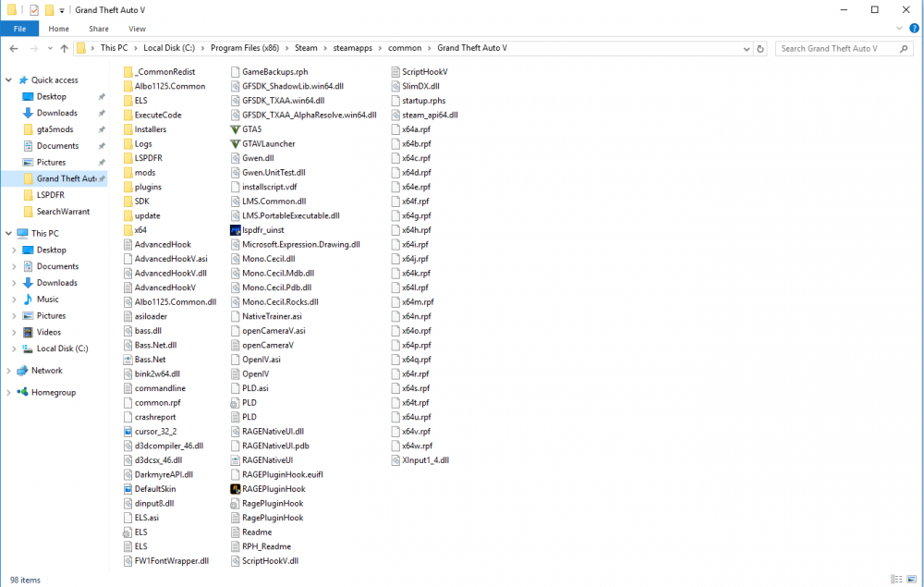This screenshot has height=587, width=924.
Task: Collapse the Quick access tree node
Action: pyautogui.click(x=9, y=80)
